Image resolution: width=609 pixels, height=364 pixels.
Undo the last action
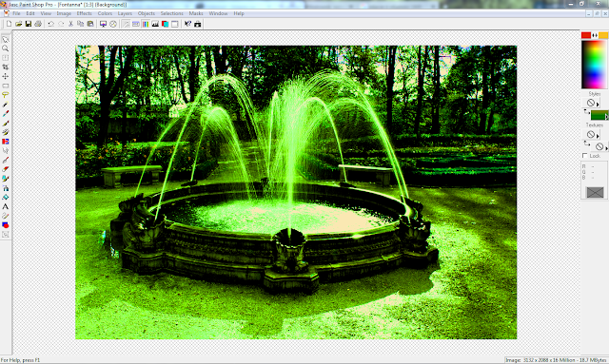point(50,24)
